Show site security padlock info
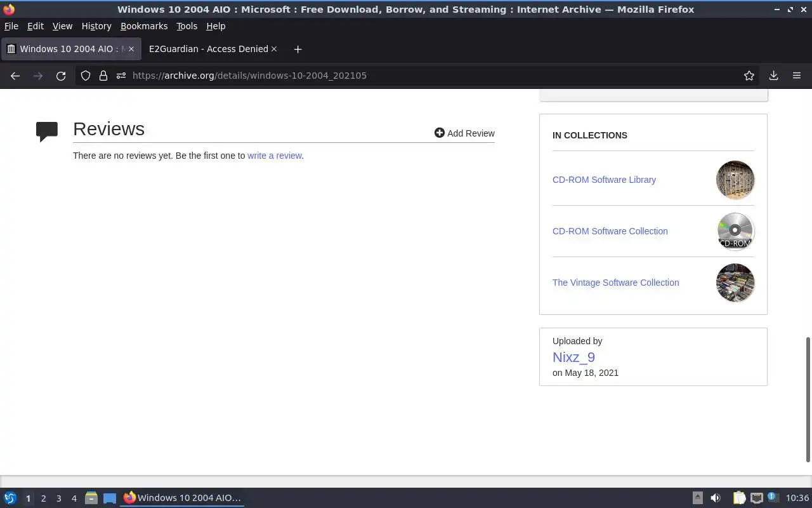The width and height of the screenshot is (812, 508). pyautogui.click(x=103, y=76)
